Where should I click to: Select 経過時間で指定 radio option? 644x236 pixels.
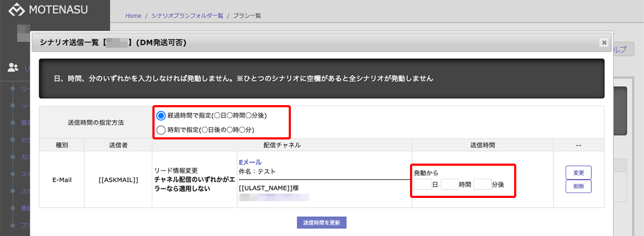161,115
